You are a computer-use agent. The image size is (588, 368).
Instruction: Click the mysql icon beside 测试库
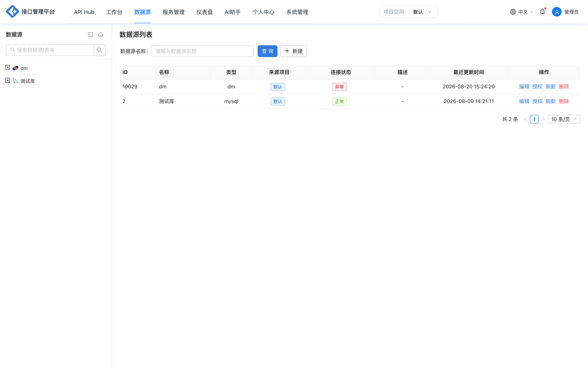(16, 81)
